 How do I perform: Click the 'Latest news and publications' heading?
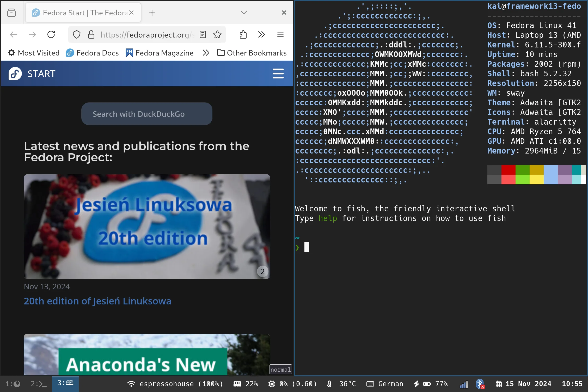coord(137,152)
